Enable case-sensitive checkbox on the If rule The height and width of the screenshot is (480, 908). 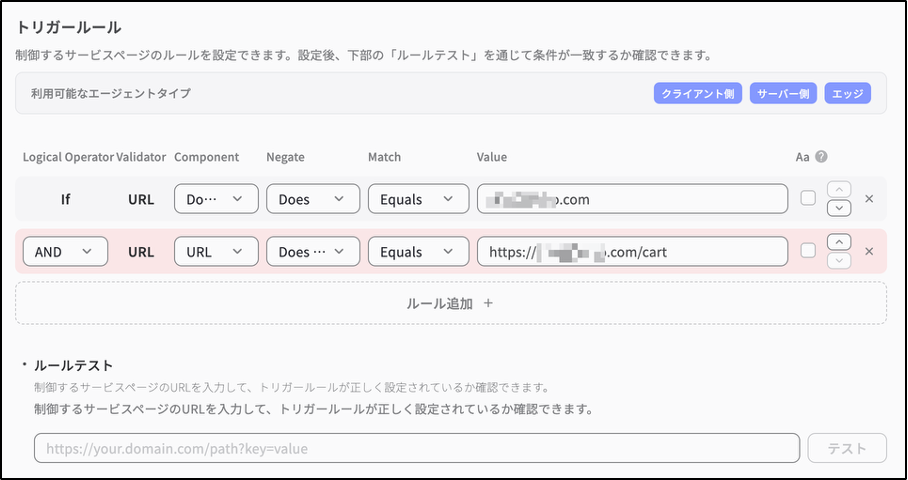[x=808, y=199]
